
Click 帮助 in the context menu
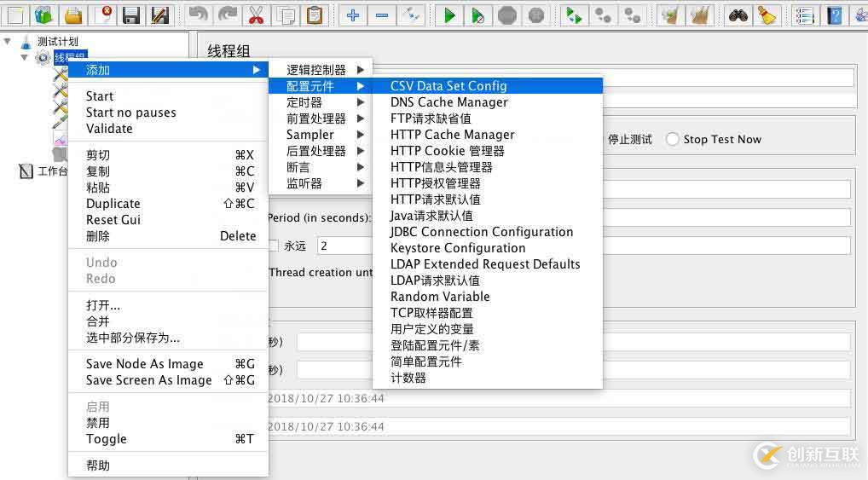(168, 466)
